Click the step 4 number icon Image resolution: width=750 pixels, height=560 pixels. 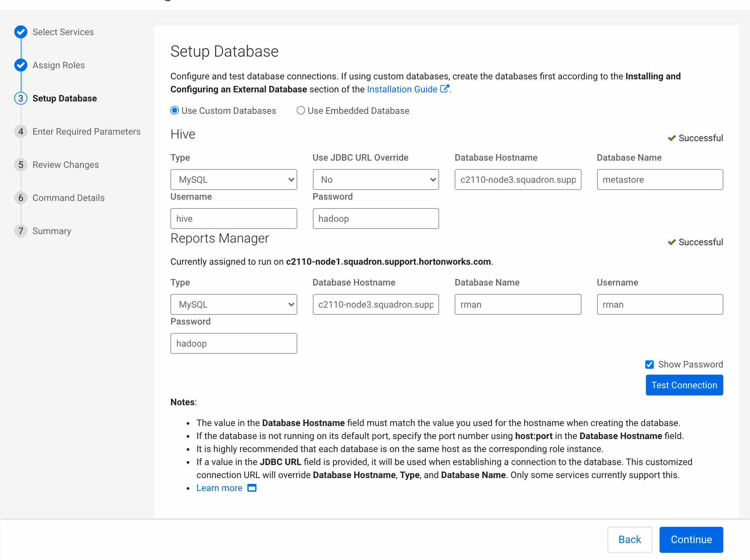coord(21,131)
